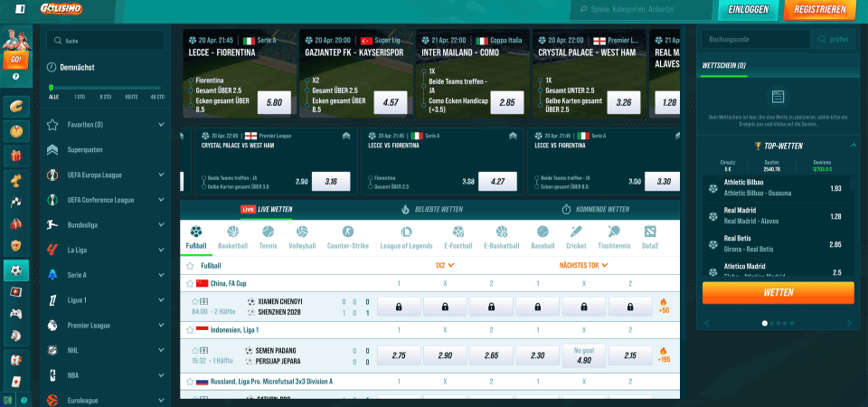The height and width of the screenshot is (407, 868).
Task: Click the Bundesliga logo icon
Action: point(52,225)
